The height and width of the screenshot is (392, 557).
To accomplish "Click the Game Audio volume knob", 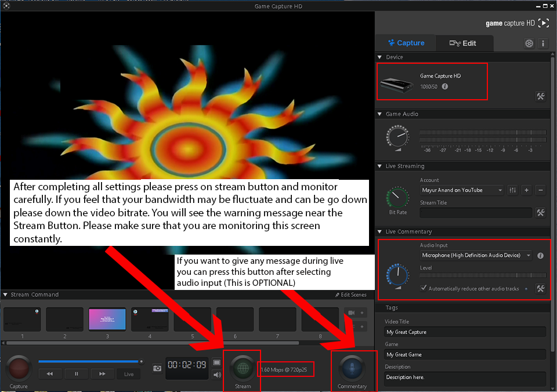I will coord(398,136).
